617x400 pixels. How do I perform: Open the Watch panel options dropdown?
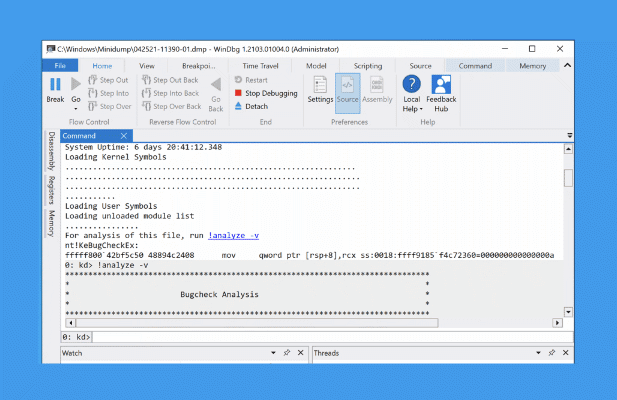click(x=273, y=353)
